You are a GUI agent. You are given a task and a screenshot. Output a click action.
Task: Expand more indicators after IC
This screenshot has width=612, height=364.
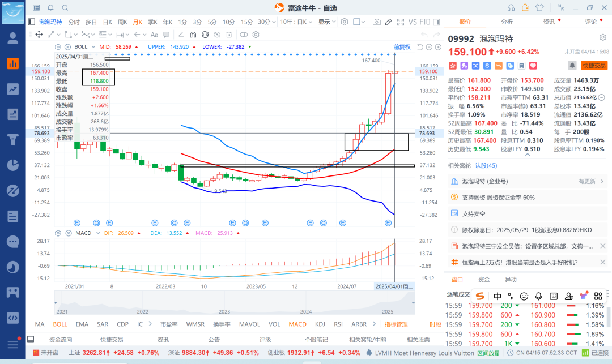[150, 324]
